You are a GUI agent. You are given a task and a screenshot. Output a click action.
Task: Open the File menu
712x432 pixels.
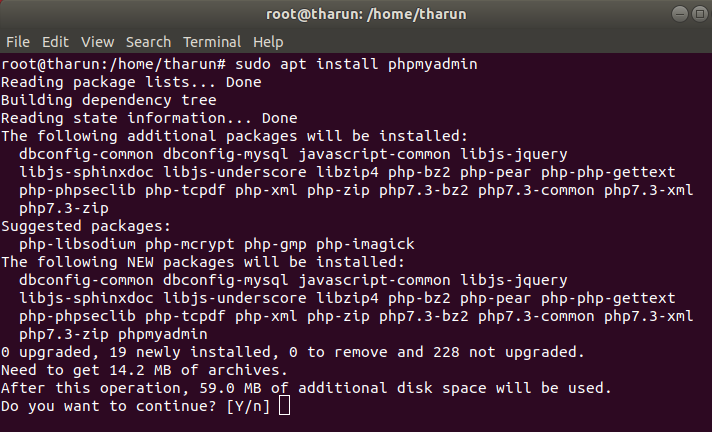point(18,42)
